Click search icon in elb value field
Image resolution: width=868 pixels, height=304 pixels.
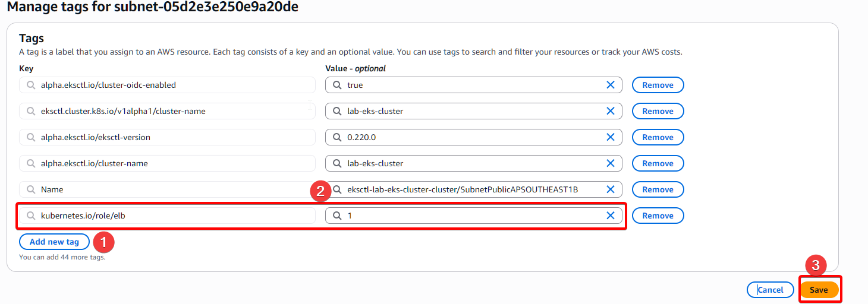pyautogui.click(x=338, y=216)
